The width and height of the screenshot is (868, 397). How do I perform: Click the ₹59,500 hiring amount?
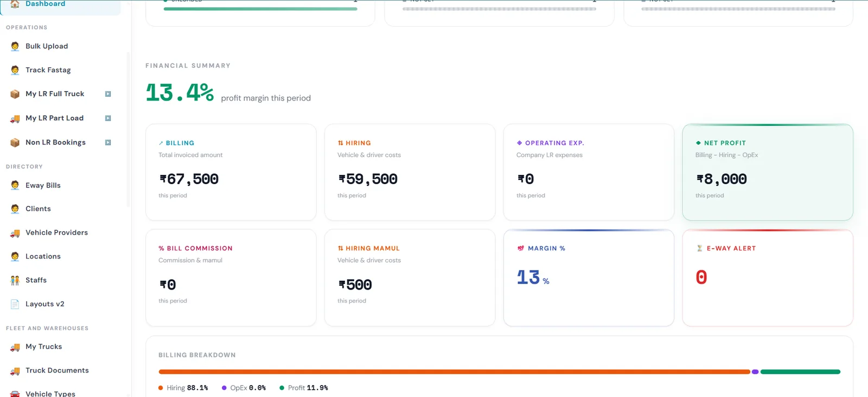(x=368, y=179)
